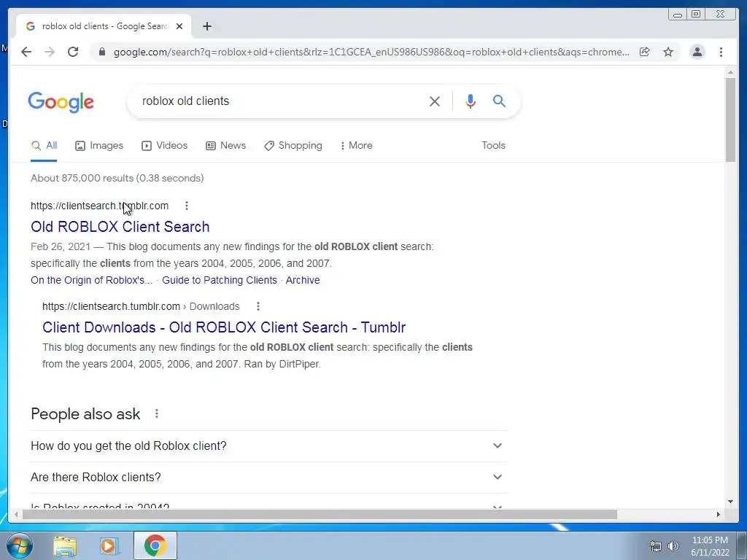747x560 pixels.
Task: Open network status tray icon
Action: click(x=656, y=546)
